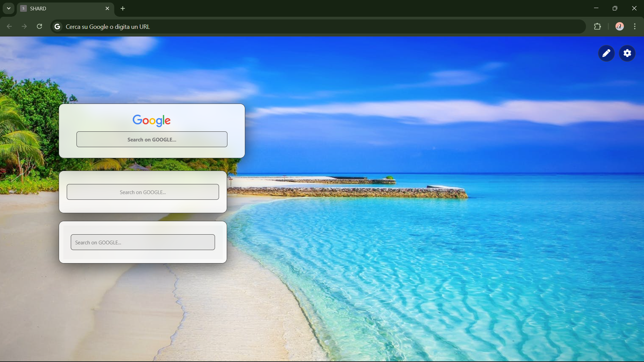Screen dimensions: 644x362
Task: Restore down the browser window
Action: click(615, 8)
